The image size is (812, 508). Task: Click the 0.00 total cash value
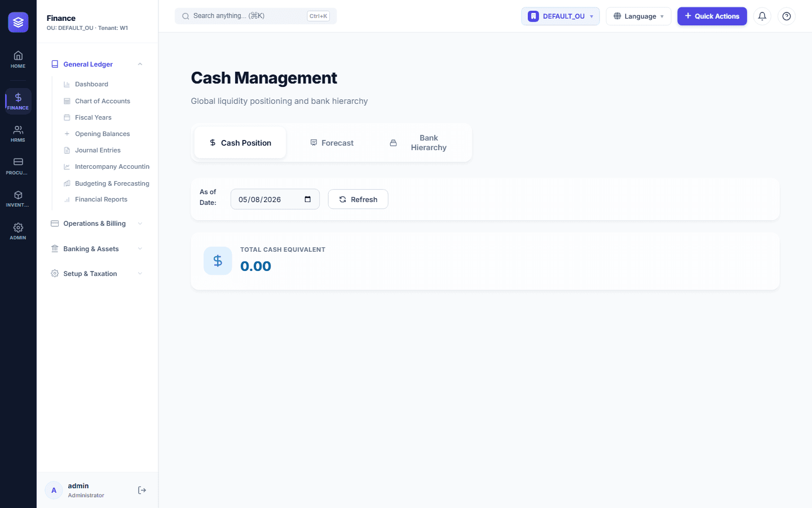pyautogui.click(x=255, y=266)
